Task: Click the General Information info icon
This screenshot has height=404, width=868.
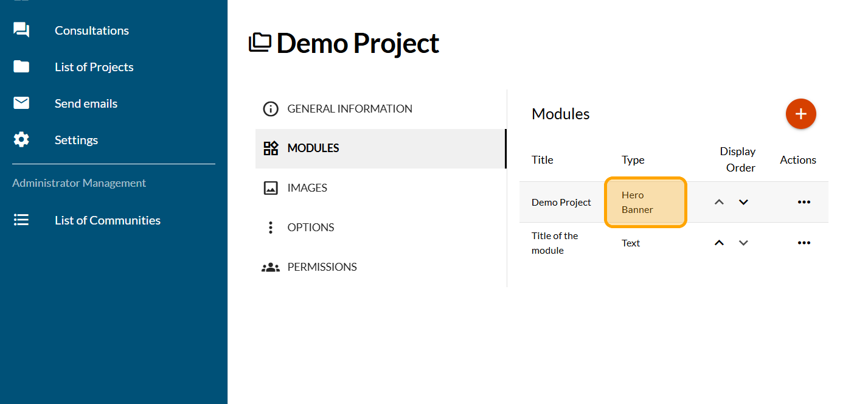Action: coord(270,109)
